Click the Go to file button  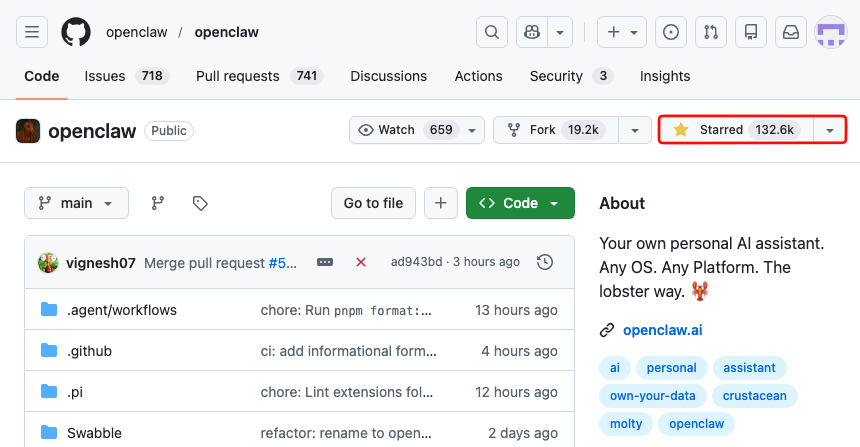pyautogui.click(x=373, y=203)
